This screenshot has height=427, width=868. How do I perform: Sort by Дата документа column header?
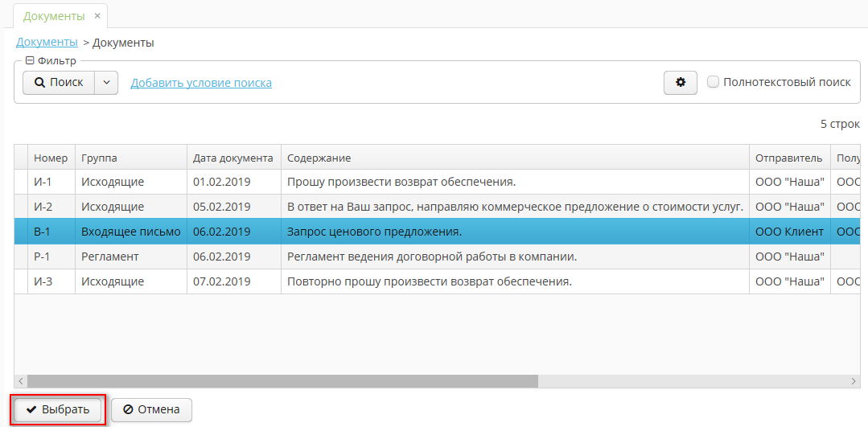point(232,158)
